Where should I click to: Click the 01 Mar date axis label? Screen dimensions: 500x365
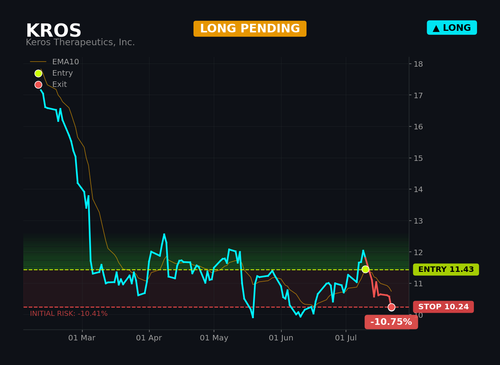pos(82,338)
